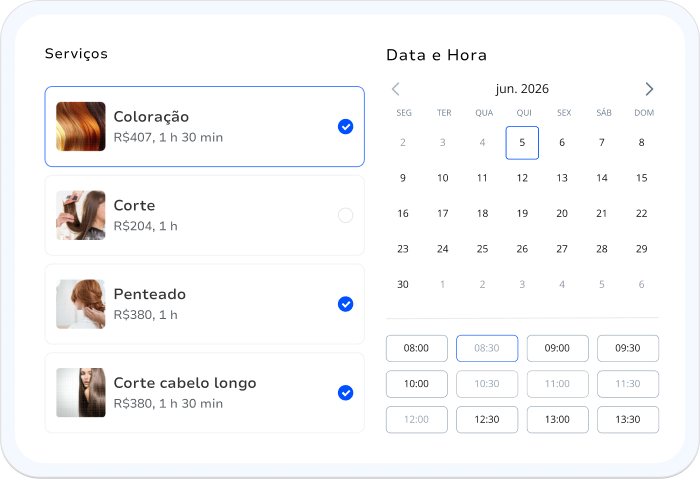This screenshot has width=700, height=479.
Task: Select June 9 on calendar
Action: point(403,178)
